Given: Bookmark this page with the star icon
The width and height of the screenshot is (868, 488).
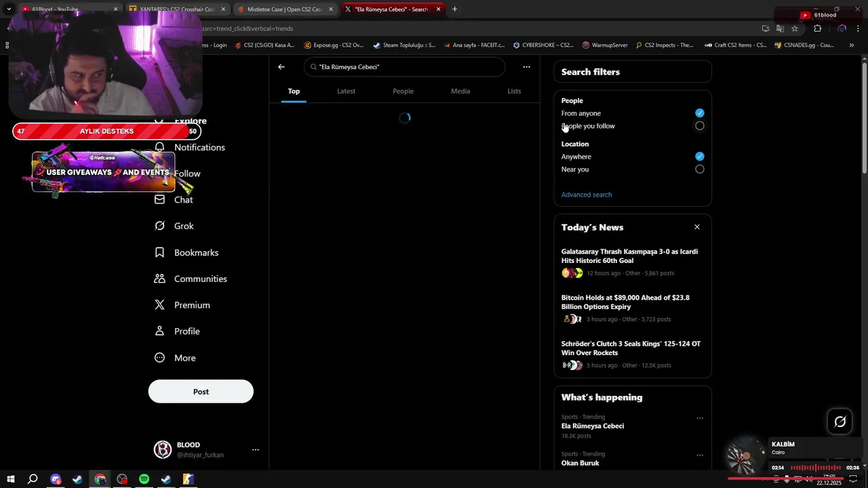Looking at the screenshot, I should point(795,28).
